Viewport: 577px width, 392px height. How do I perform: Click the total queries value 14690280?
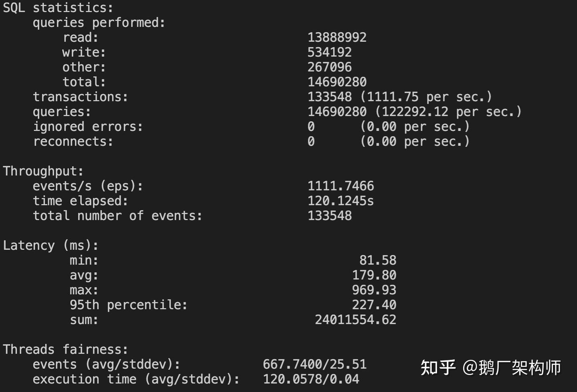337,82
